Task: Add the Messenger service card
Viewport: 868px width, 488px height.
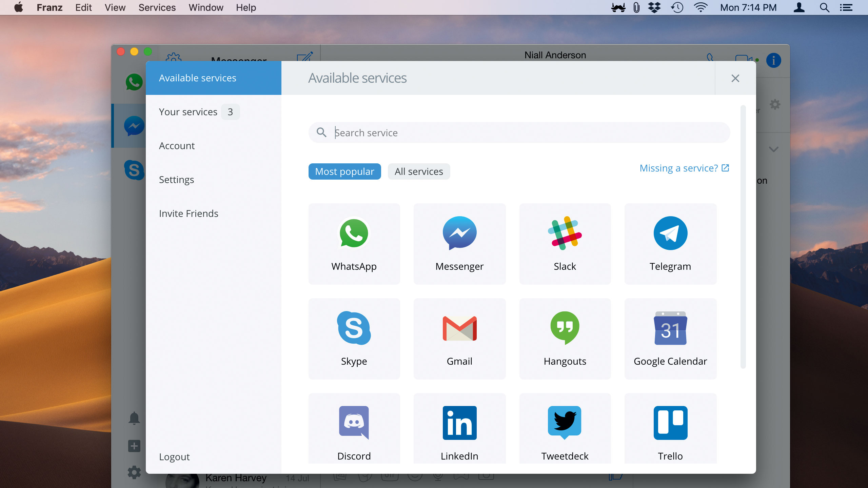Action: (459, 244)
